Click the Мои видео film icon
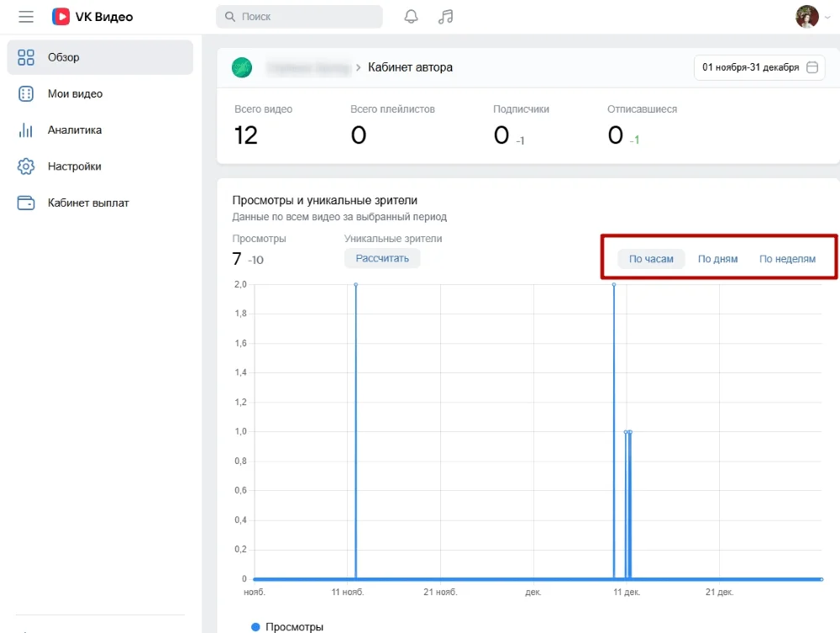 pos(26,94)
